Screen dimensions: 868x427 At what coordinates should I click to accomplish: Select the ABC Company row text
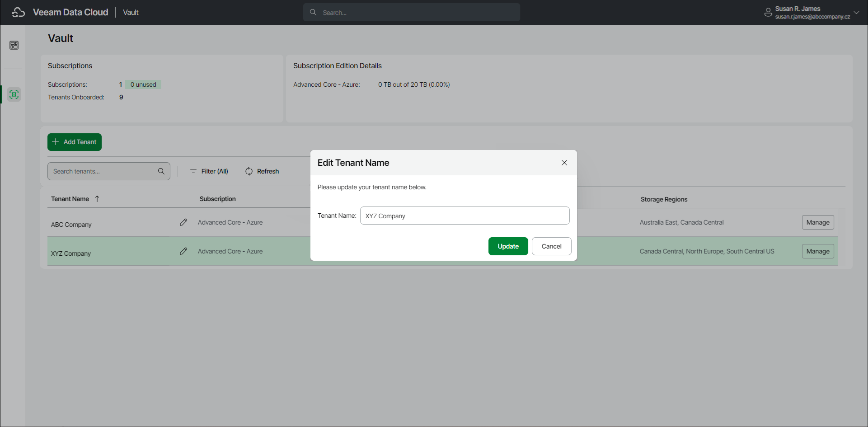pyautogui.click(x=71, y=225)
